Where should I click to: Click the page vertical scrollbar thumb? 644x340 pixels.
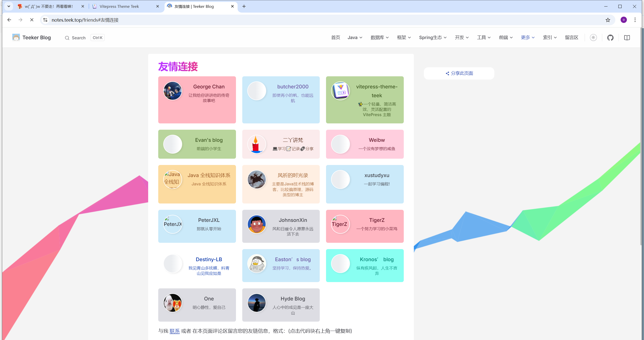coord(641,136)
